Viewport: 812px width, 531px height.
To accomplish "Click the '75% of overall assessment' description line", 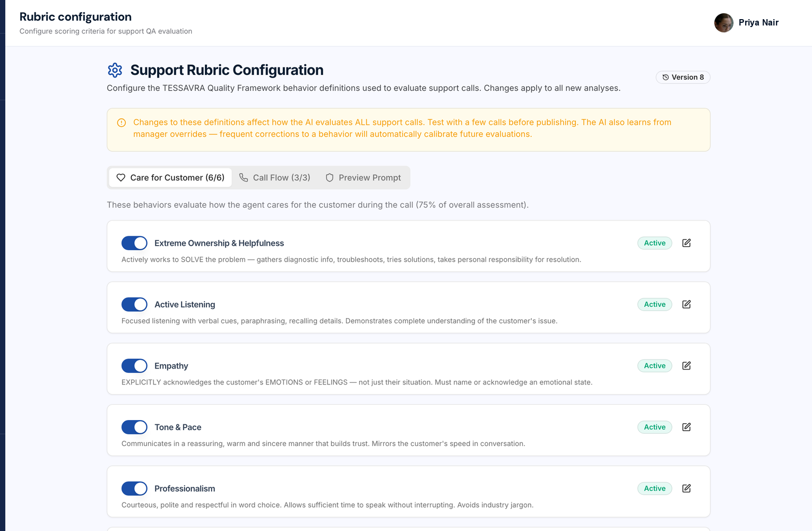I will 317,205.
